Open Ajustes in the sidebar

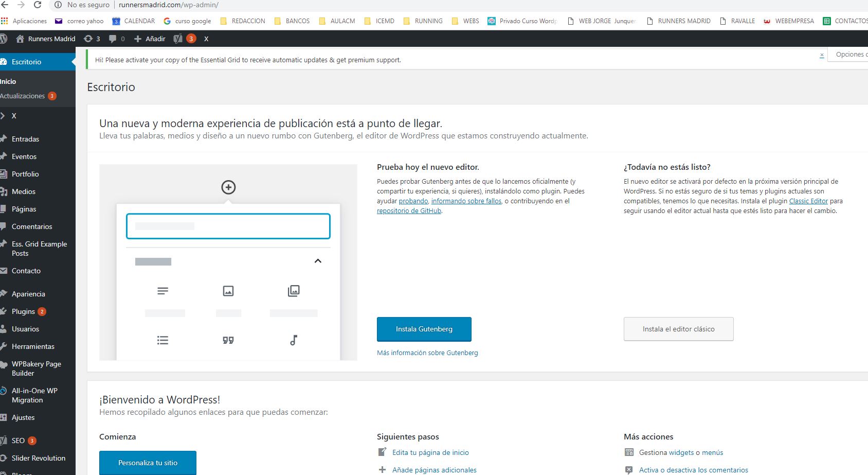coord(38,417)
